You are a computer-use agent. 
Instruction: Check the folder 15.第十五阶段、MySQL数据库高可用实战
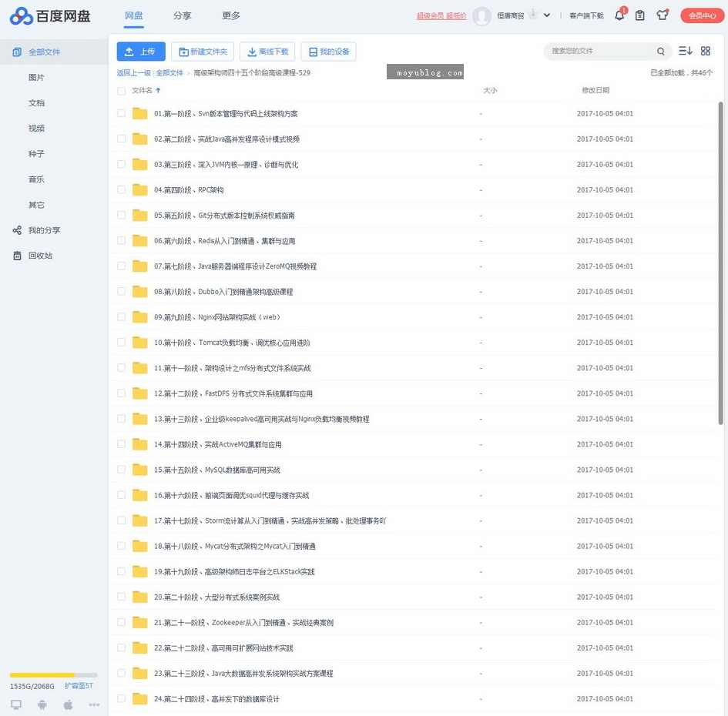[x=121, y=469]
